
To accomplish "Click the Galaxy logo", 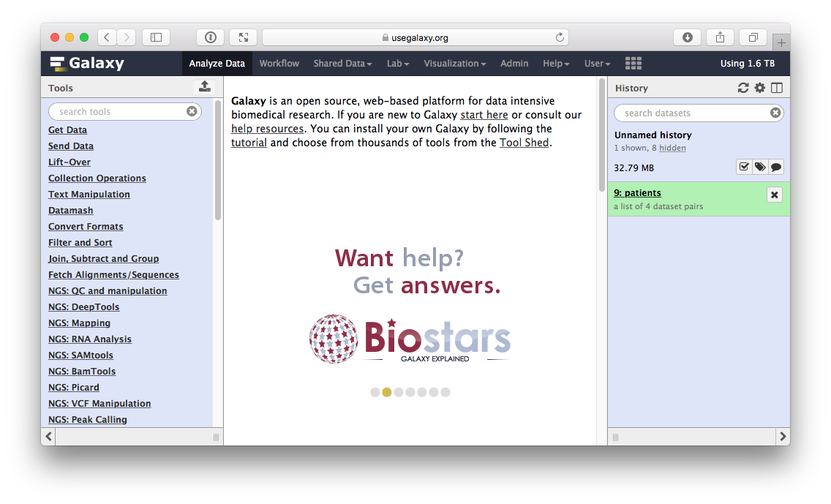I will tap(88, 63).
